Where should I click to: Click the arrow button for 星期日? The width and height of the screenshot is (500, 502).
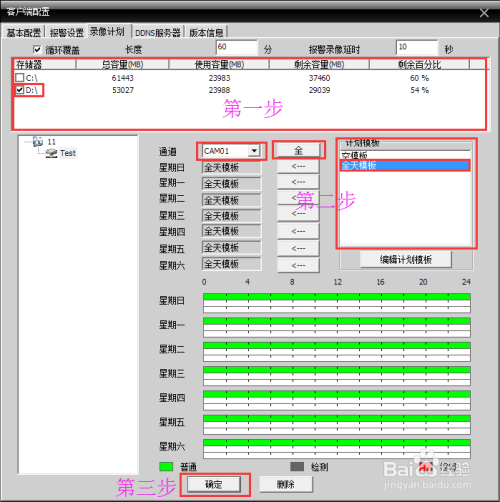298,166
